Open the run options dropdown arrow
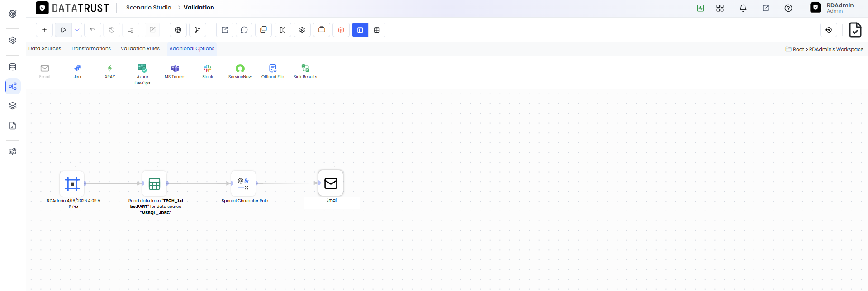The image size is (868, 291). click(77, 30)
